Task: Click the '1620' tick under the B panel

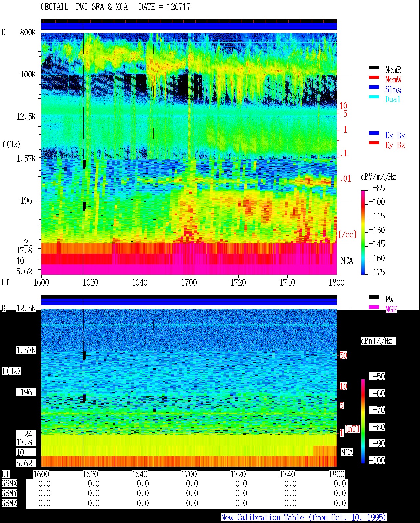Action: coord(90,474)
